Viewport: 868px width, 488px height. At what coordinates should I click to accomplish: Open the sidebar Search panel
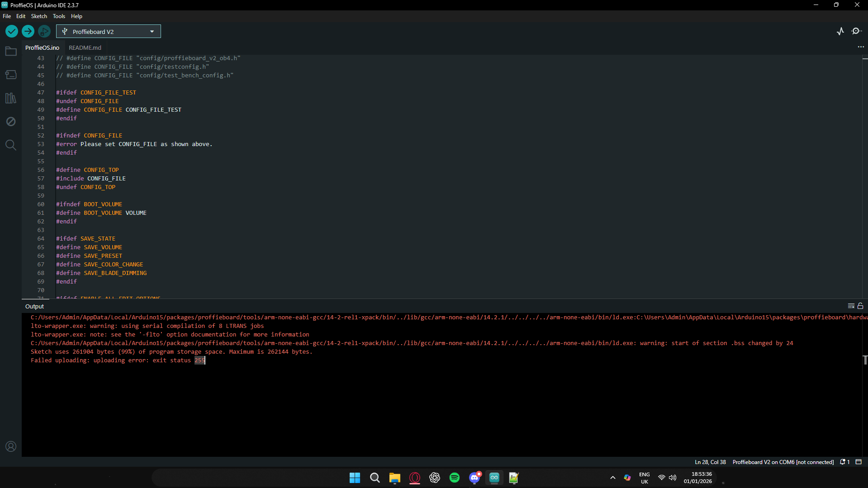[x=11, y=145]
